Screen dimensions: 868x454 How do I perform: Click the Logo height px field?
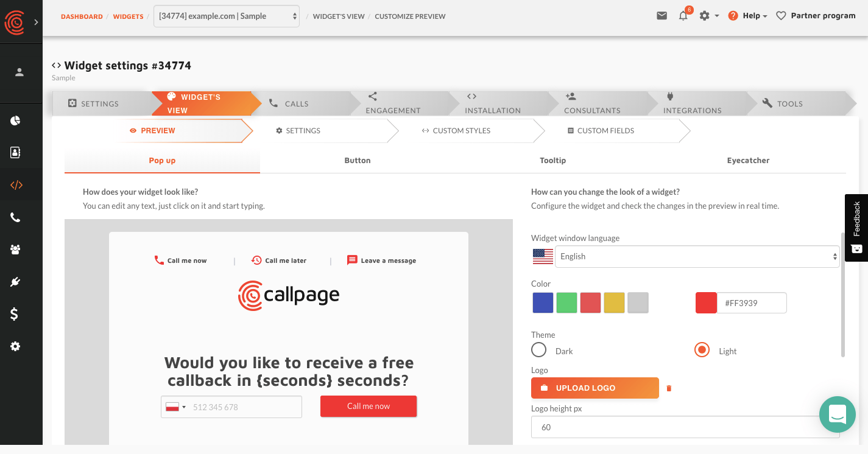click(x=685, y=427)
